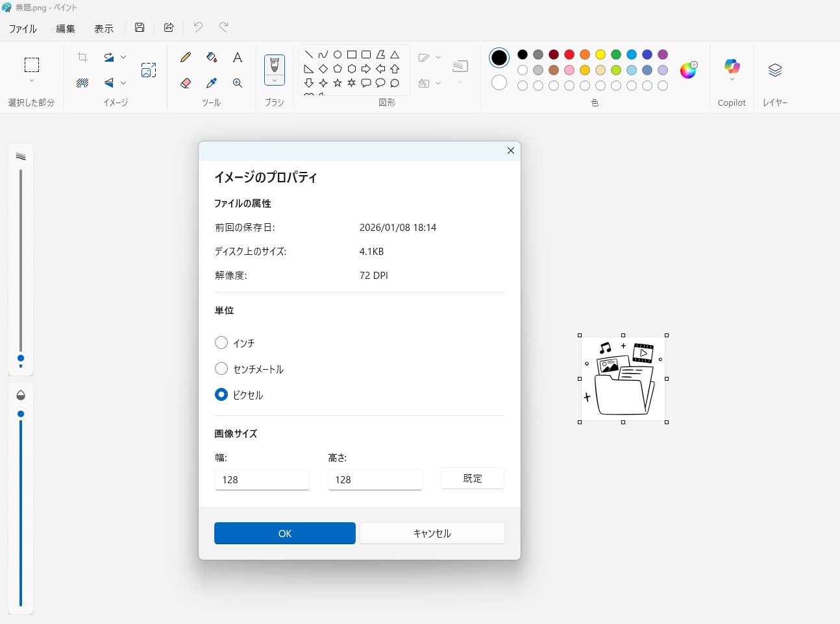Select the Diamond shape
The height and width of the screenshot is (624, 840).
pyautogui.click(x=323, y=69)
